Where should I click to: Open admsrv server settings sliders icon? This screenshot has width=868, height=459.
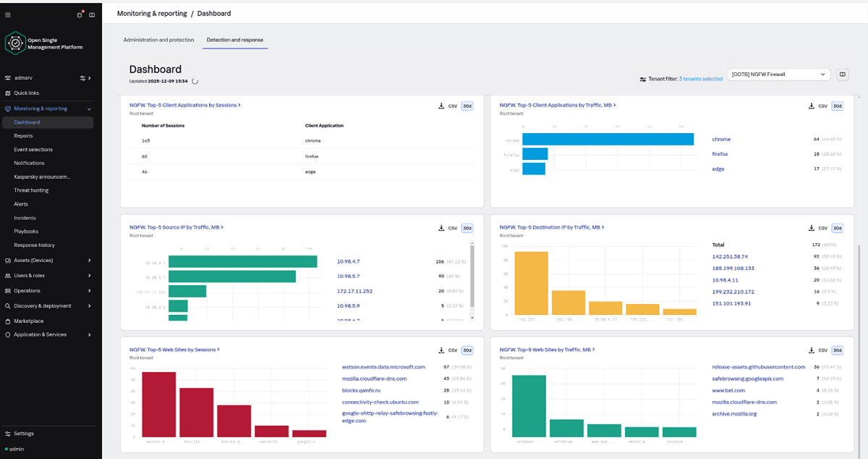[82, 78]
